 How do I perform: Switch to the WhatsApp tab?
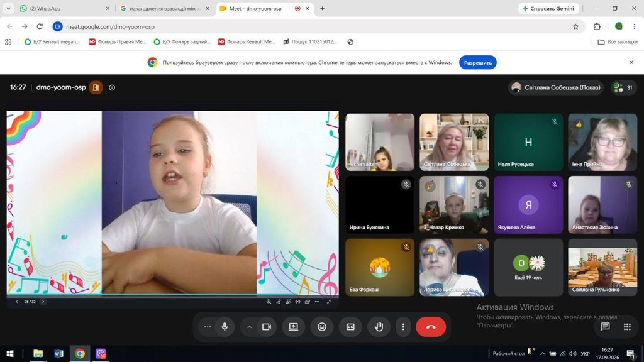click(x=65, y=8)
